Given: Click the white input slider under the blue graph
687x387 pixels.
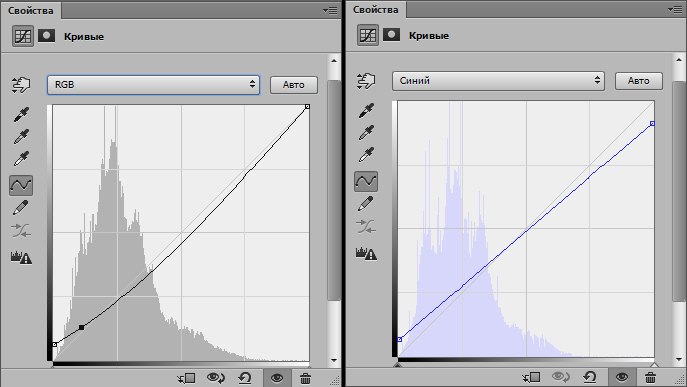Looking at the screenshot, I should pos(654,364).
